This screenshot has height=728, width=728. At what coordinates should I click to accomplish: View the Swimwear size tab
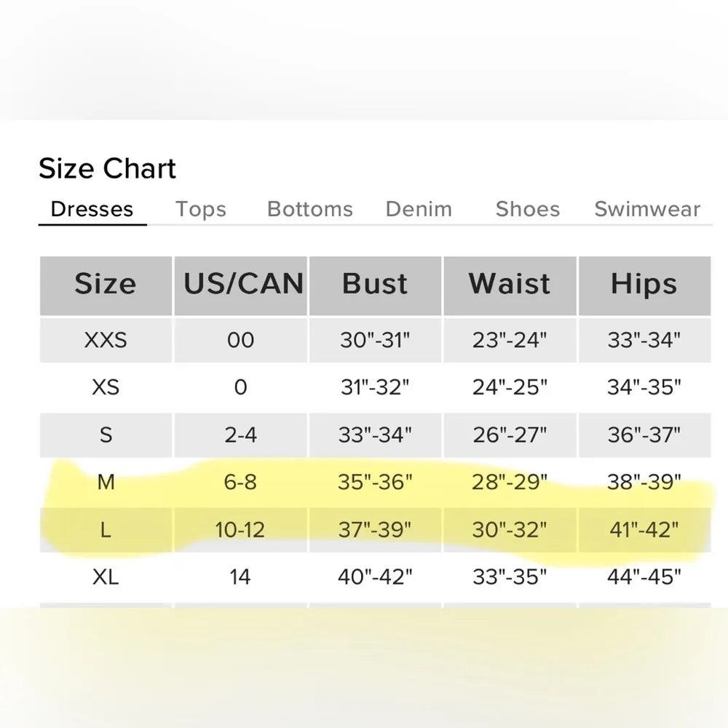[x=647, y=210]
